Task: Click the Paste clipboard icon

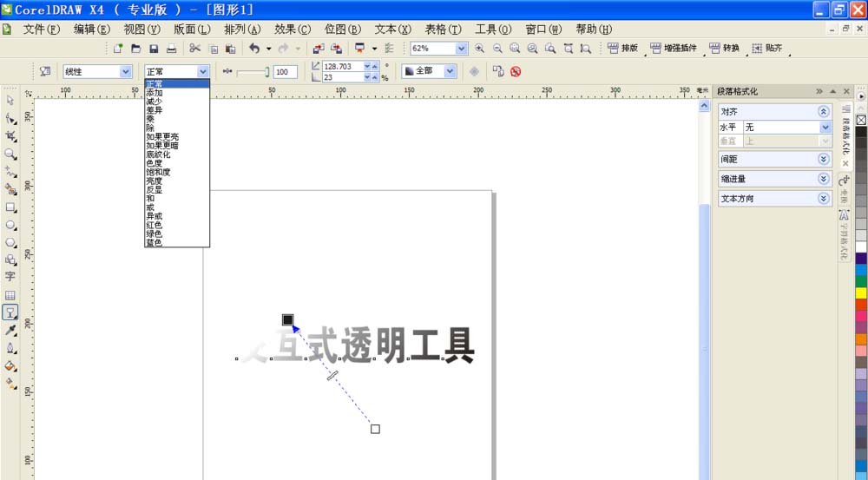Action: point(231,49)
